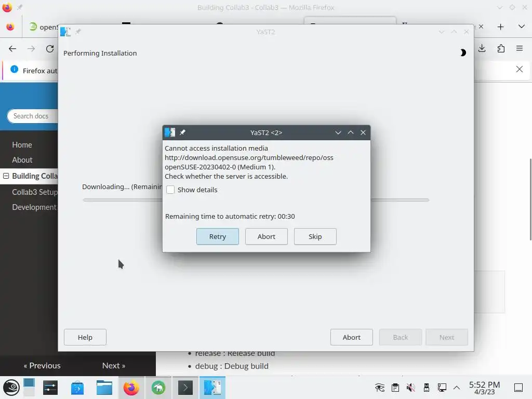Open Collab3 Setup sidebar link
This screenshot has width=532, height=399.
click(35, 192)
